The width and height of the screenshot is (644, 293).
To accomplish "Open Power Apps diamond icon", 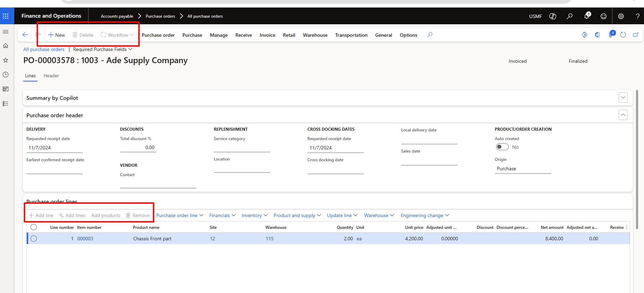I will (585, 35).
